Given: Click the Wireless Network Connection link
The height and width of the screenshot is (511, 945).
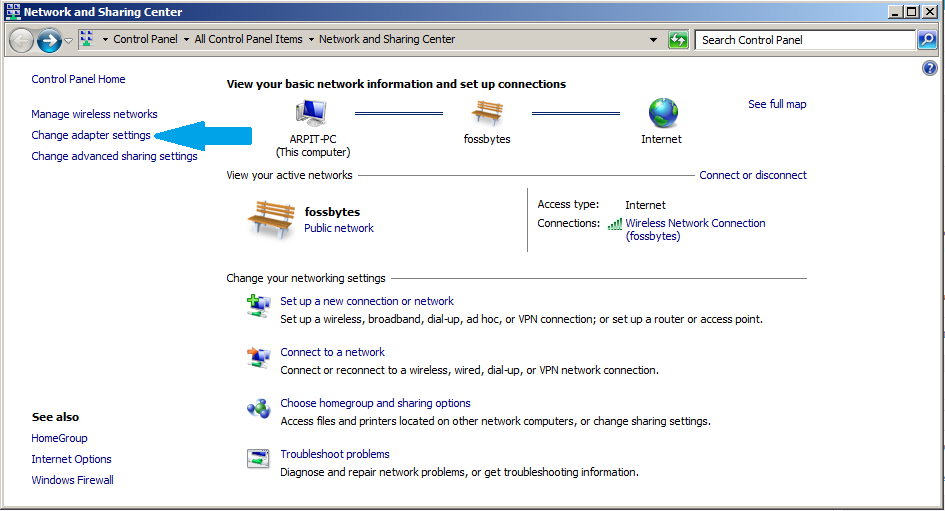Looking at the screenshot, I should (x=695, y=224).
